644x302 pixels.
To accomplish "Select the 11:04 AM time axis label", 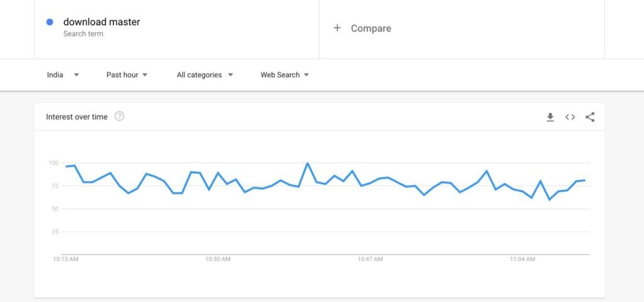I will pos(523,259).
